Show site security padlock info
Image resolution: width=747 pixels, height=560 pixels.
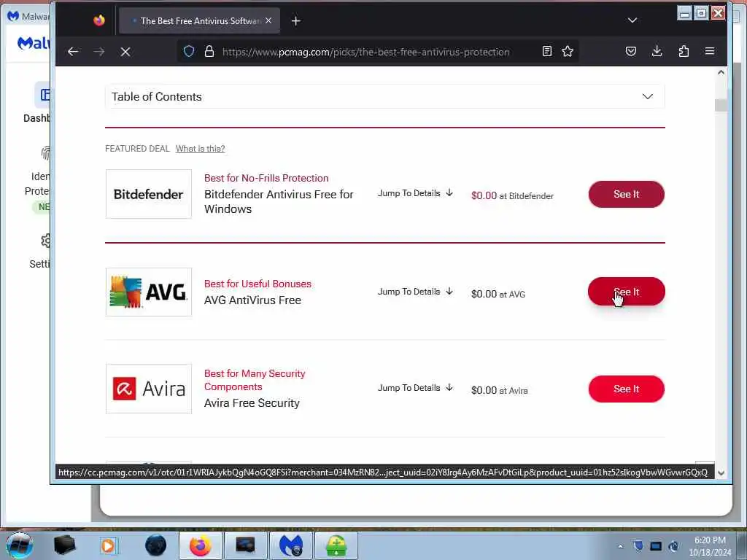[x=209, y=51]
